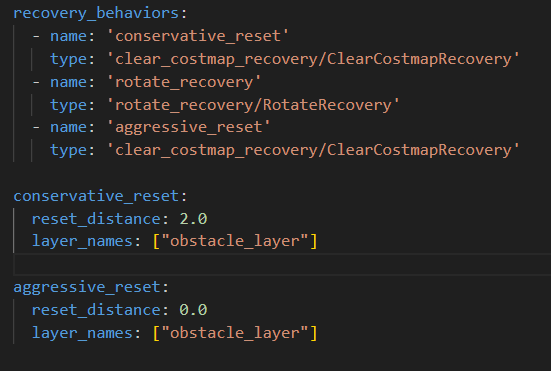Click the layer_names key under aggressive_reset
Viewport: 551px width, 371px height.
click(82, 333)
